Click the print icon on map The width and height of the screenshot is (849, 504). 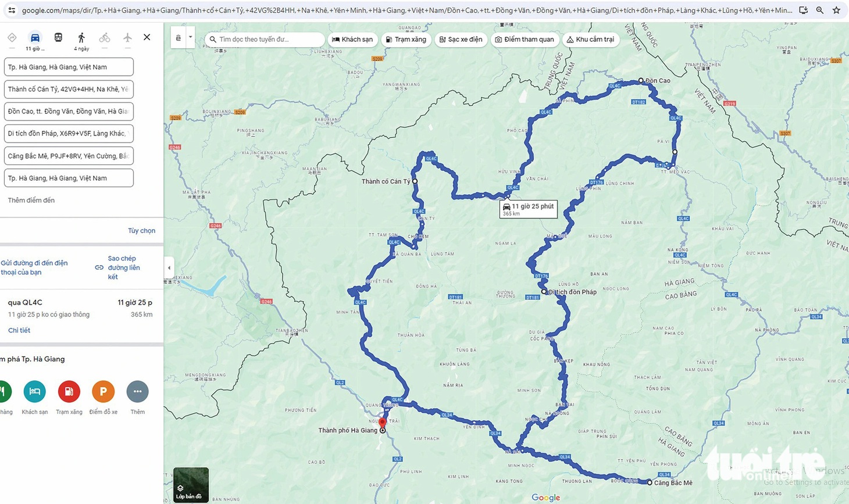tap(179, 38)
